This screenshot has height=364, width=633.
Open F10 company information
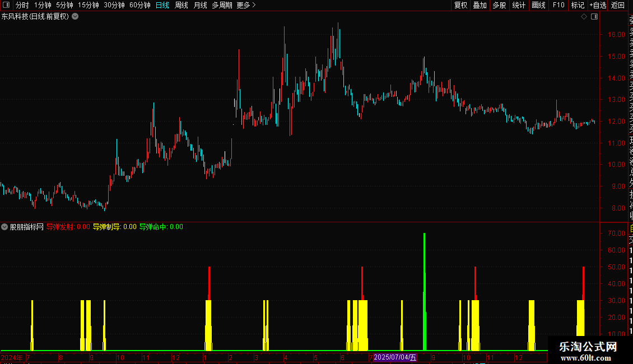[x=558, y=5]
